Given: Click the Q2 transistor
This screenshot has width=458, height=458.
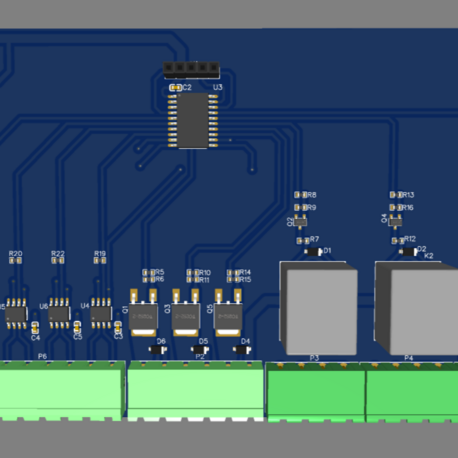Looking at the screenshot, I should pyautogui.click(x=301, y=222).
